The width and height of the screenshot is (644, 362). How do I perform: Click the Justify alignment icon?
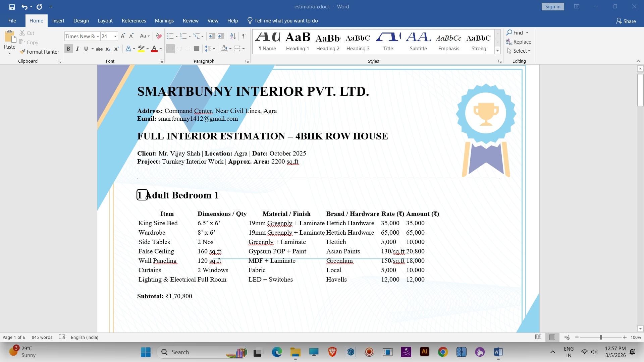[197, 49]
